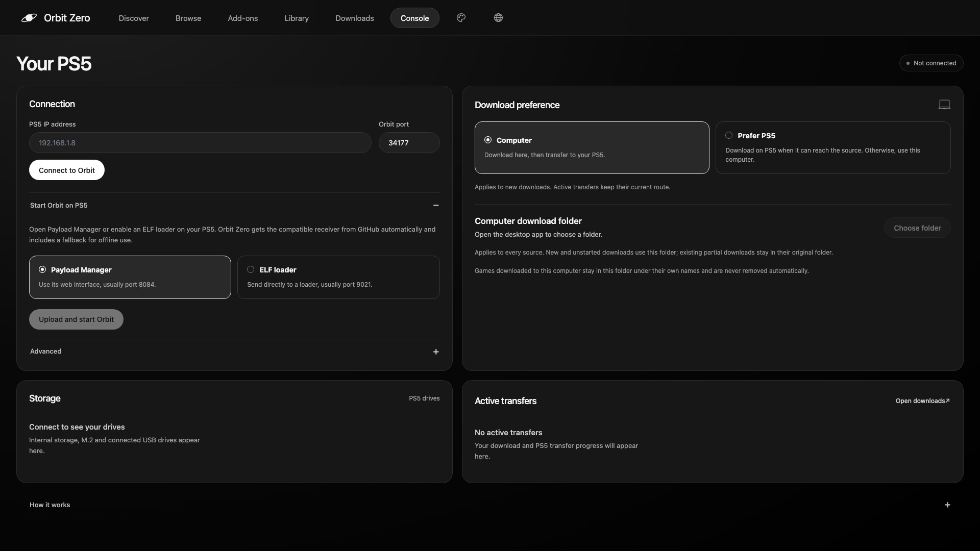This screenshot has width=980, height=551.
Task: Expand the How it works section
Action: tap(490, 505)
